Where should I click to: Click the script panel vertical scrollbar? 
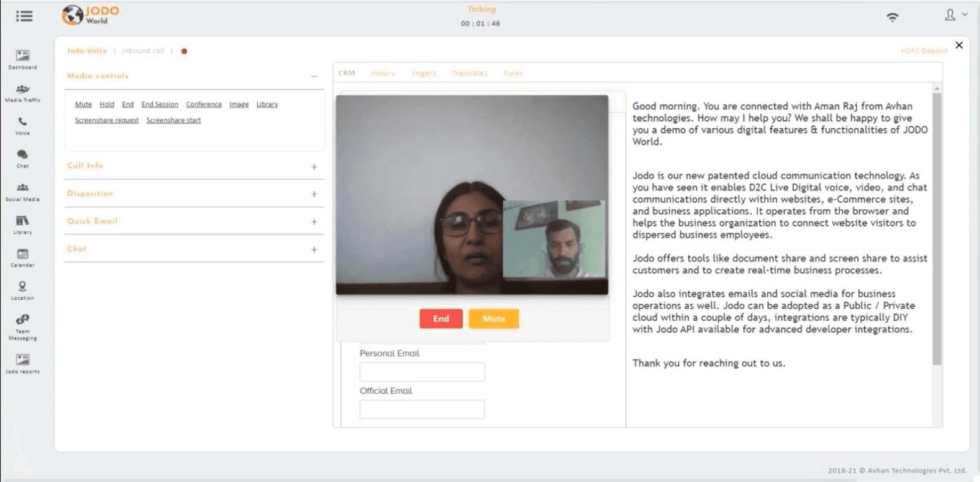[937, 228]
